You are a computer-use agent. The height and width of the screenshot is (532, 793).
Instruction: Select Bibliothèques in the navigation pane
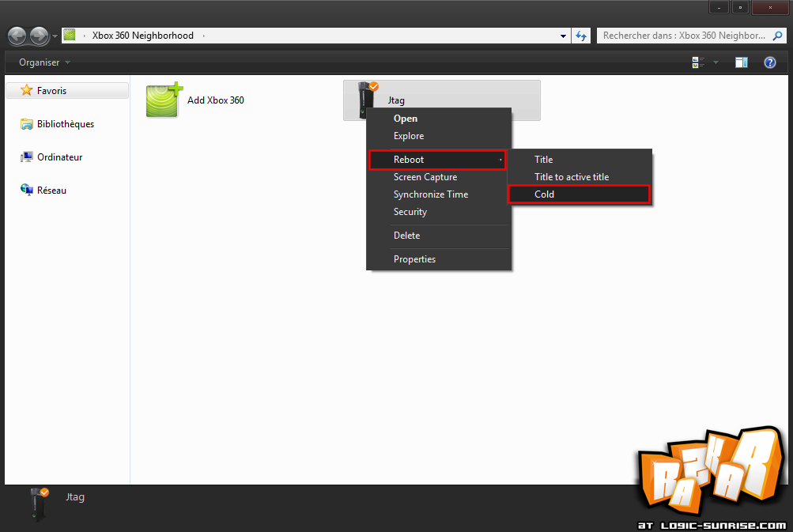point(57,124)
